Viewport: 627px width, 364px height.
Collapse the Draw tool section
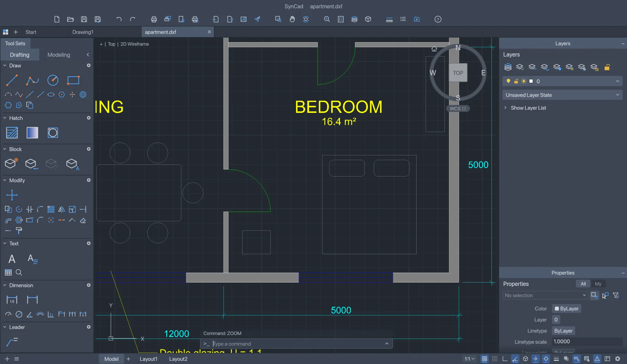pos(5,65)
